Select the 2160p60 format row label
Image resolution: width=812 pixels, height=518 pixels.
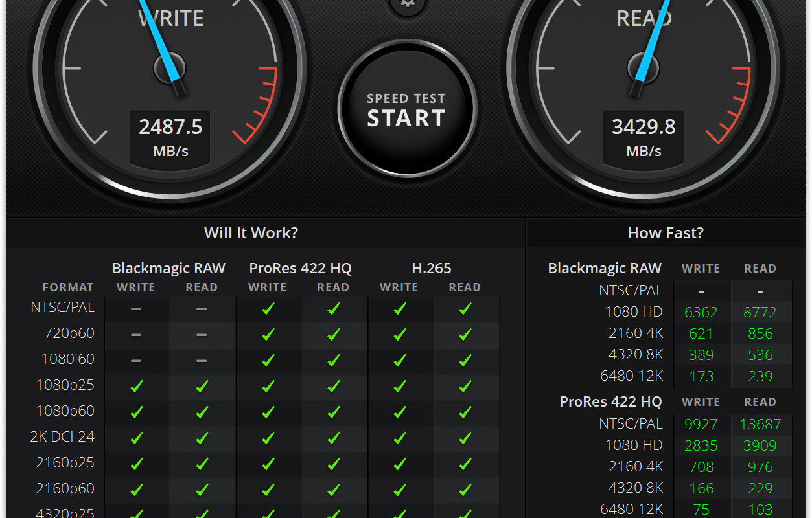click(x=65, y=489)
